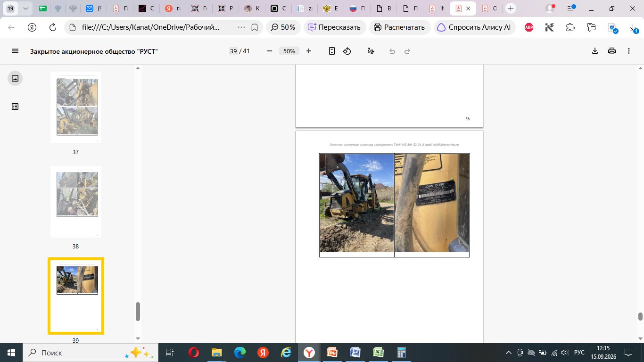Print the PDF using the printer icon
This screenshot has height=362, width=644.
tap(612, 51)
